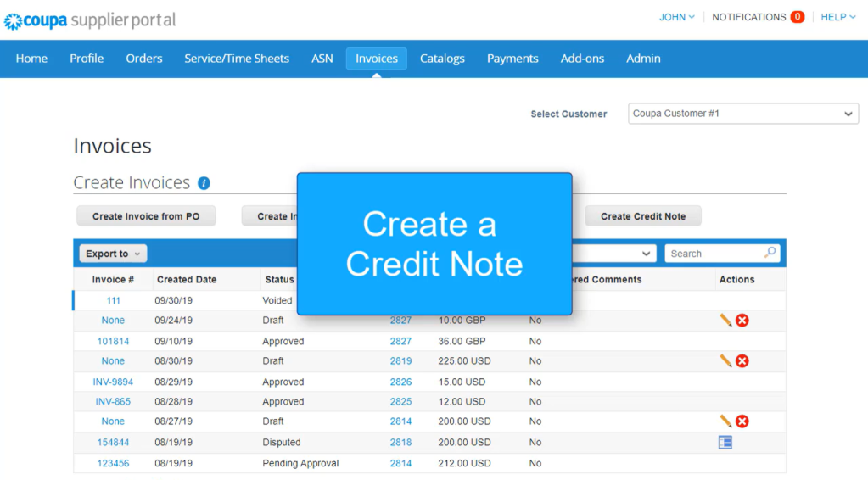
Task: Click the 12.00 USD amount cell
Action: pos(462,401)
